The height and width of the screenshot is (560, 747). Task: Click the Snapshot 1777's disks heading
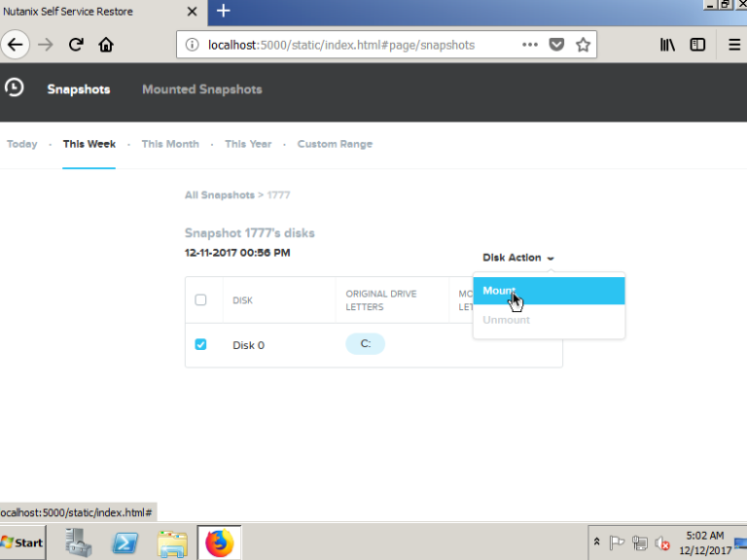(x=250, y=233)
